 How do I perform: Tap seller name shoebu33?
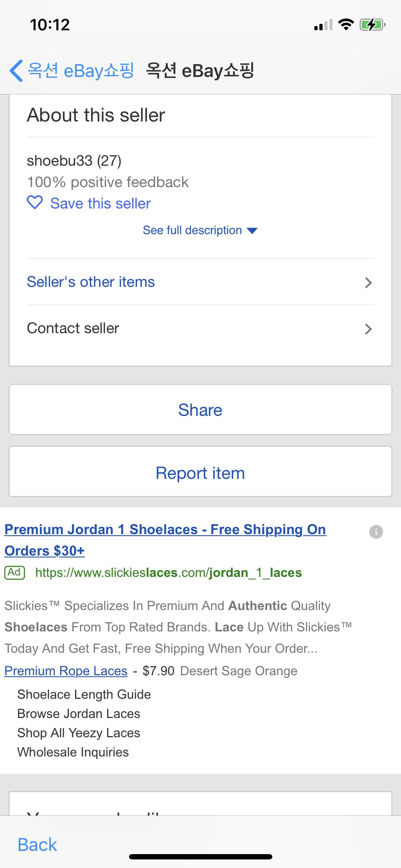coord(60,161)
